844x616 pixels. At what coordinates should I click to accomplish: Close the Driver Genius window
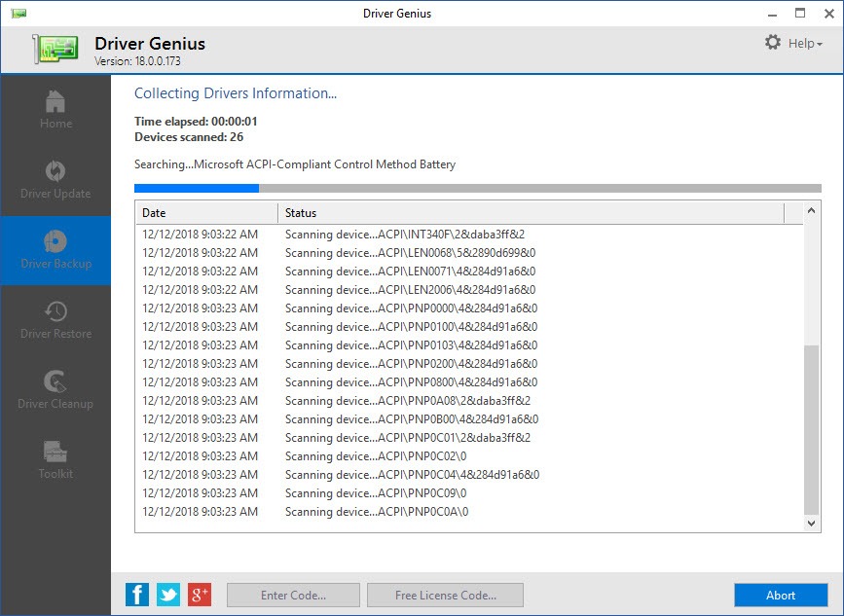click(829, 14)
